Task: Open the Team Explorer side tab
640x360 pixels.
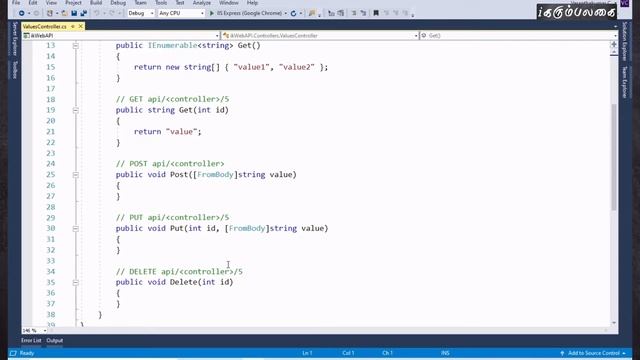Action: click(x=624, y=82)
